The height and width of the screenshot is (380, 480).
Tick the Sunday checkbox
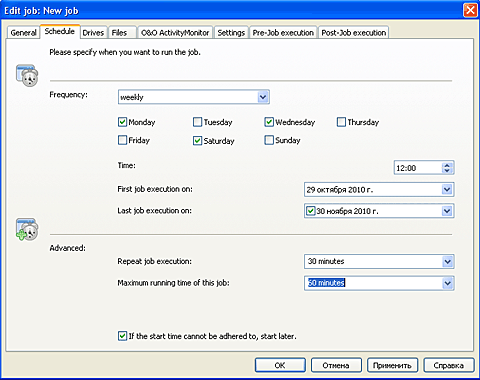(269, 140)
